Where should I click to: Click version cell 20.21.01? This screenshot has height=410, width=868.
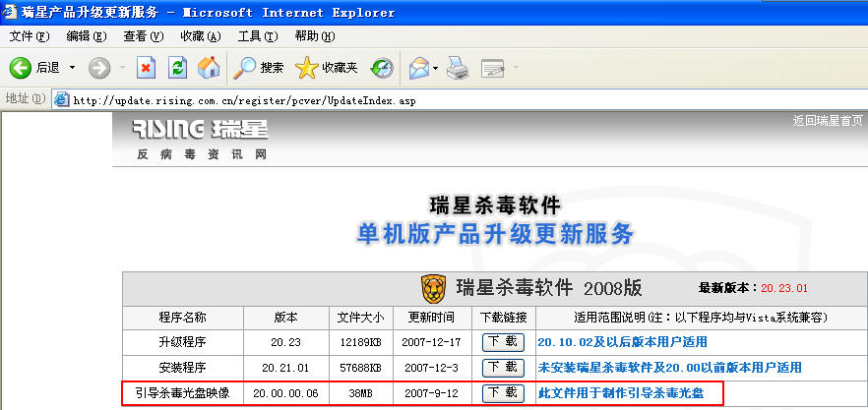(285, 368)
